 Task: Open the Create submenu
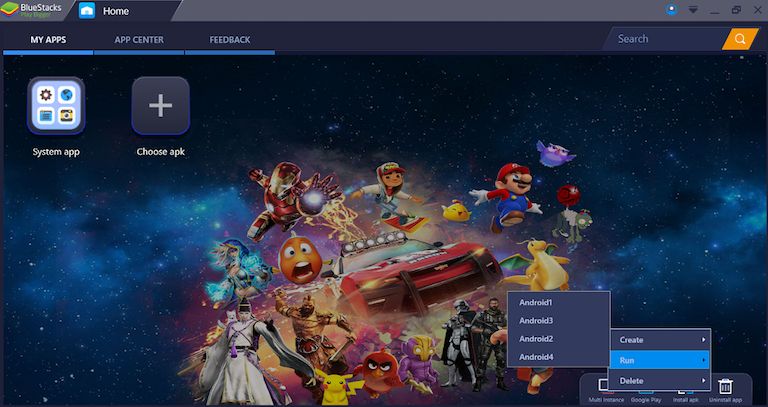[660, 340]
